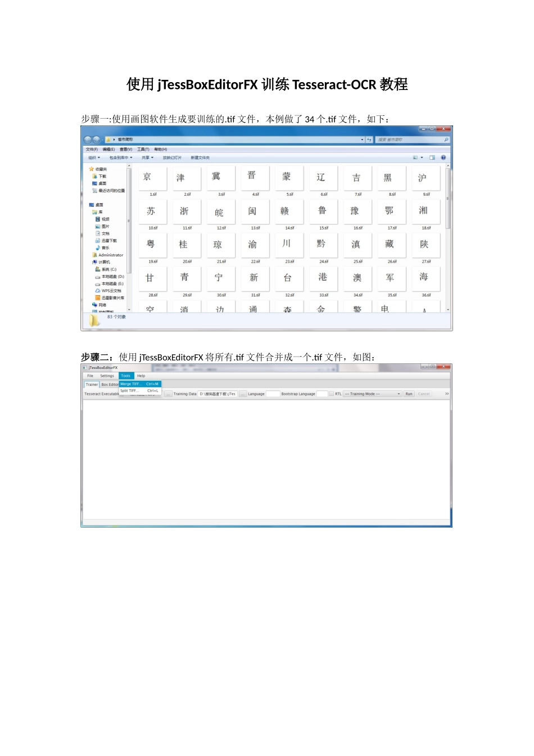This screenshot has height=756, width=534.
Task: Open the 编辑(E) menu in Explorer
Action: point(108,150)
